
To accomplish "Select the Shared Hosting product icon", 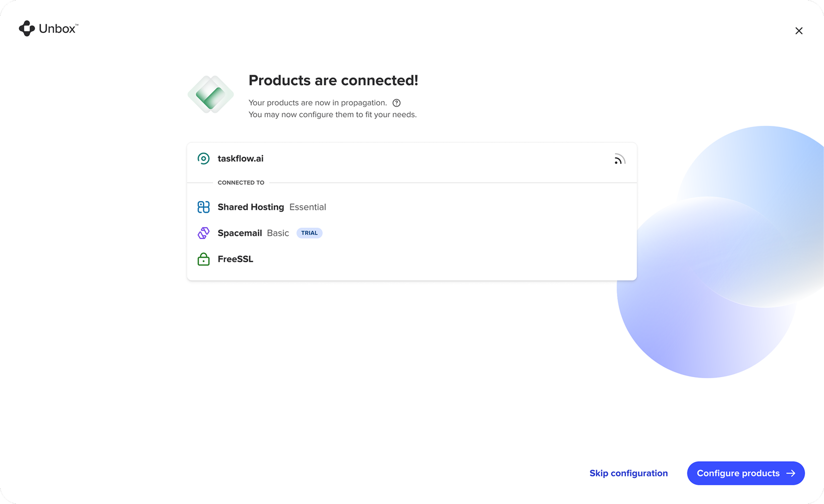I will tap(204, 207).
